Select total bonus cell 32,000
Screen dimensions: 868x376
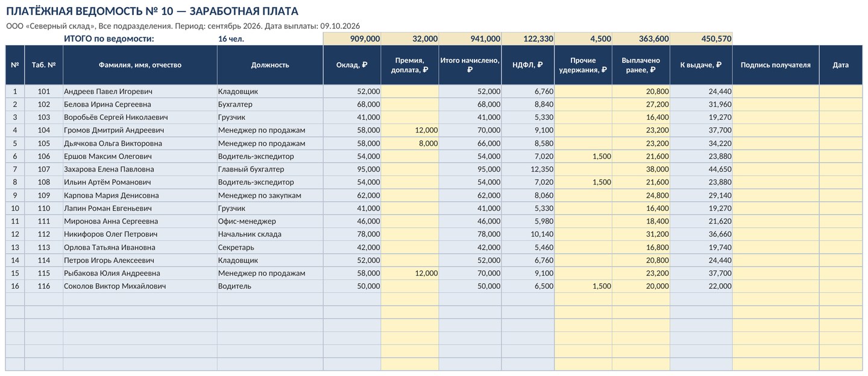click(x=410, y=39)
